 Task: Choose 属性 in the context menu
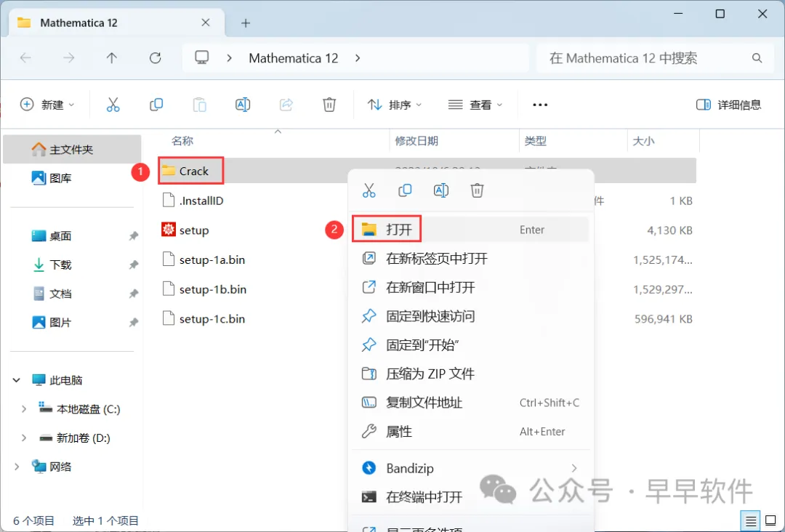click(x=470, y=432)
